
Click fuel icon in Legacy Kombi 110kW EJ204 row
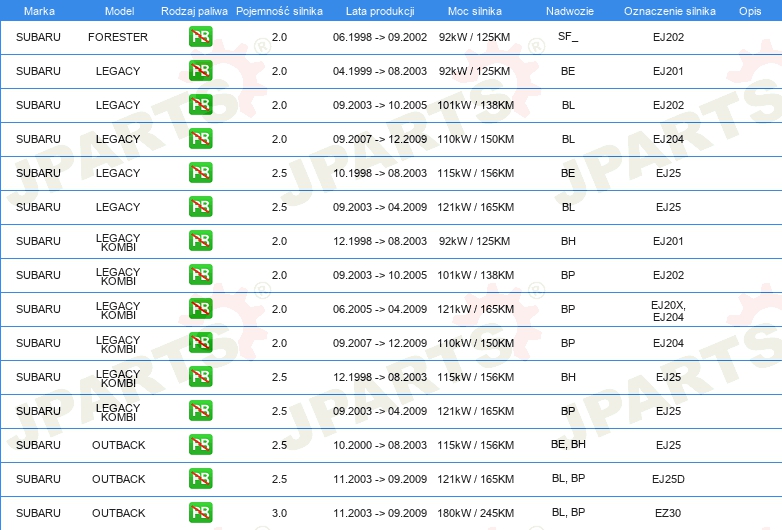[200, 343]
